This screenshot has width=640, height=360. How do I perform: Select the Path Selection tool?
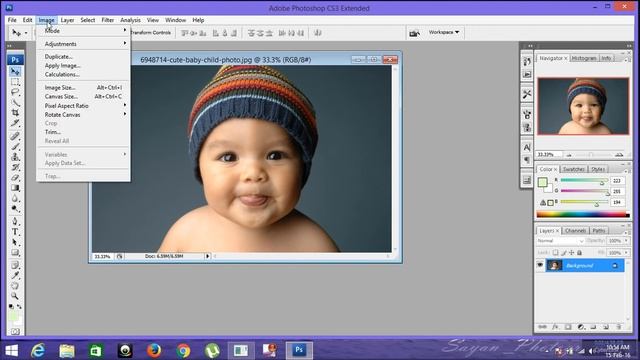click(x=16, y=242)
